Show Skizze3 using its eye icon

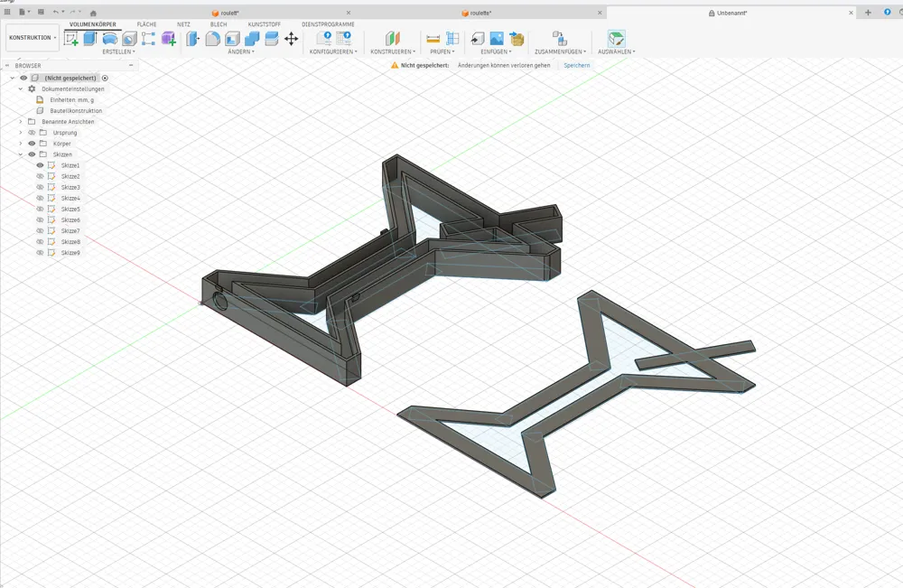[41, 187]
